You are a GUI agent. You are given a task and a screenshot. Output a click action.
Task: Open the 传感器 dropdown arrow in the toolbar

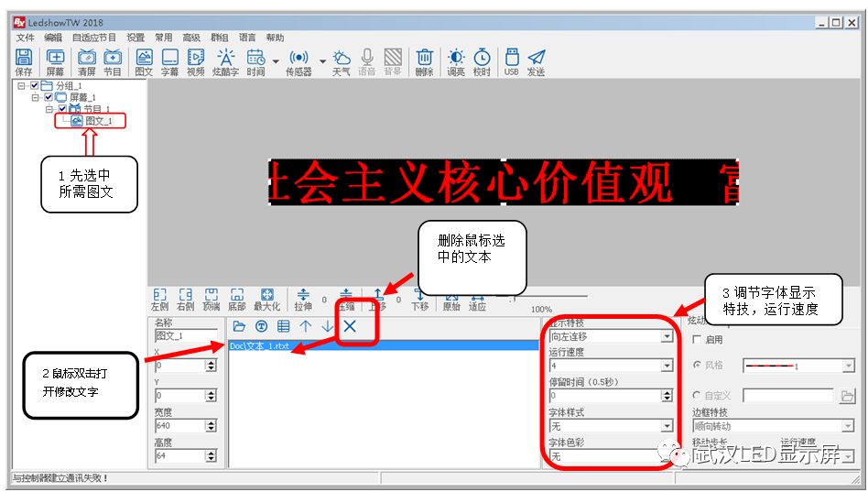[322, 60]
